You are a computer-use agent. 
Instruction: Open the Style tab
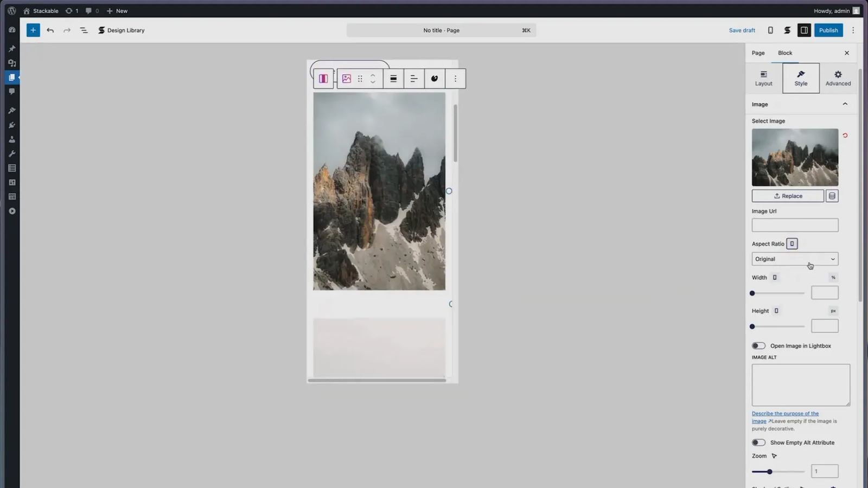click(x=801, y=78)
